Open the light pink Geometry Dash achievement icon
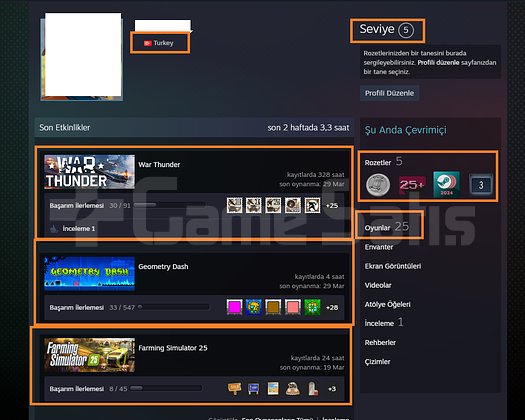525x420 pixels. [x=293, y=307]
